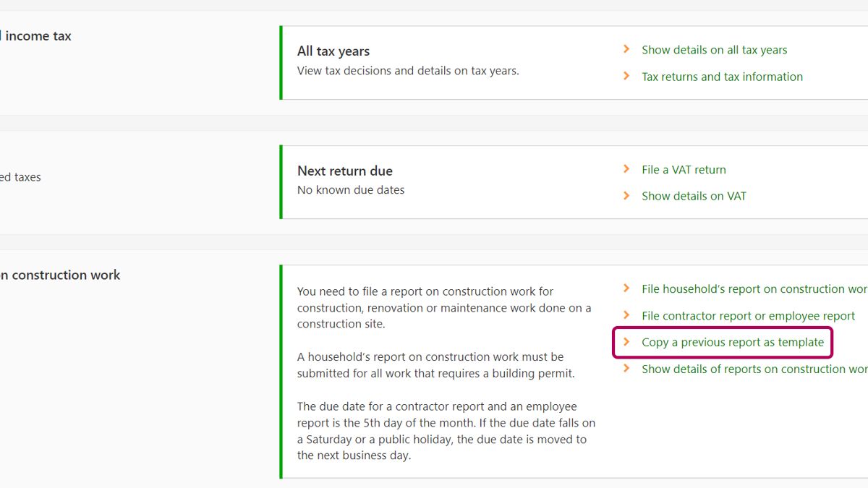
Task: Click the chevron icon beside Show details on VAT
Action: (626, 196)
